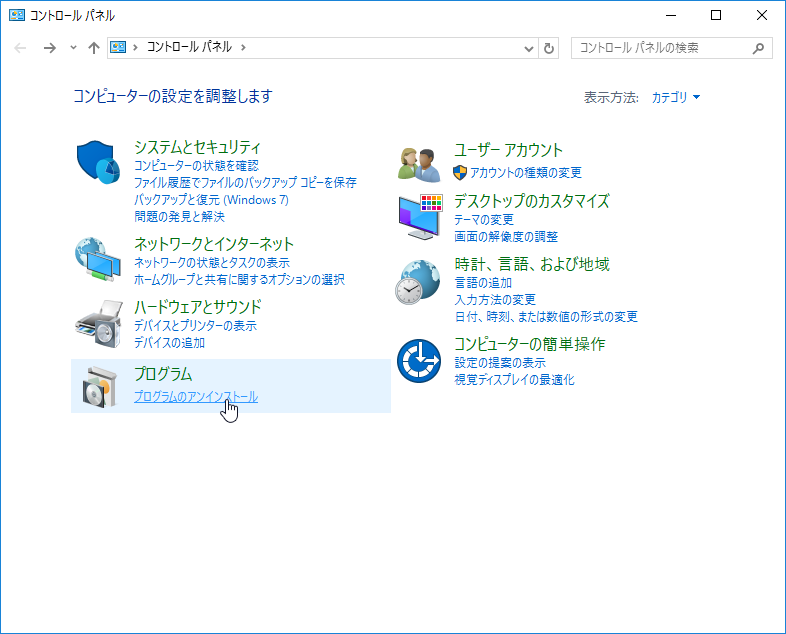Select プログラムのアンインストール link

click(196, 396)
